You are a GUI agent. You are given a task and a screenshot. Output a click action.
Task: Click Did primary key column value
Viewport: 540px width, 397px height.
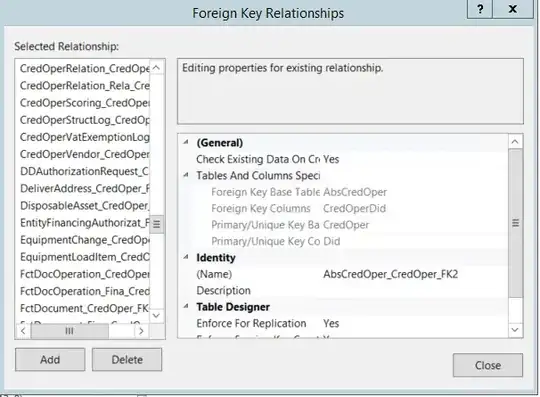(x=332, y=241)
